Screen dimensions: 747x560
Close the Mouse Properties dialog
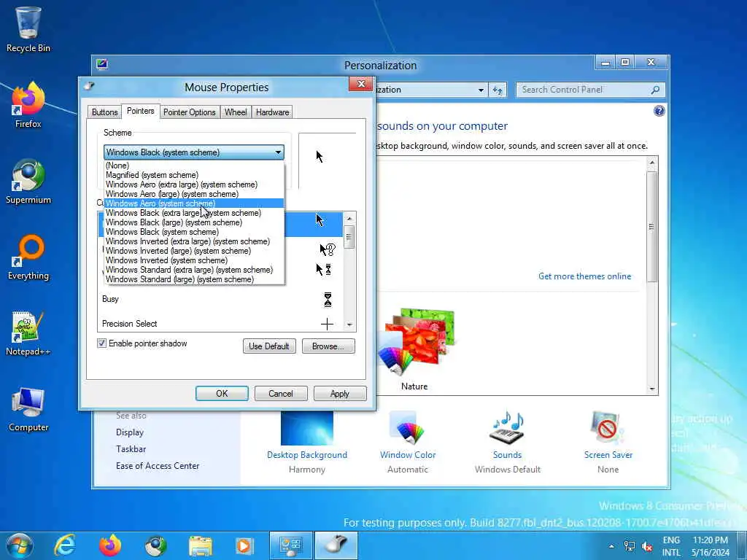tap(360, 85)
